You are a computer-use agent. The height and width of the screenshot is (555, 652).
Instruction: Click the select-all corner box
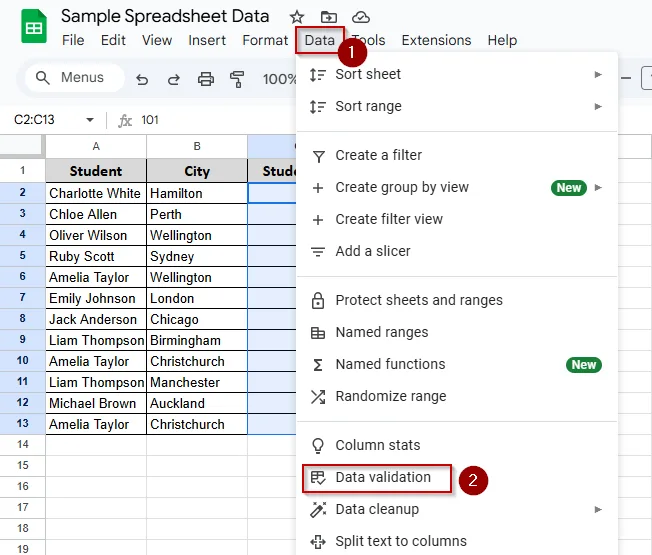click(x=22, y=146)
